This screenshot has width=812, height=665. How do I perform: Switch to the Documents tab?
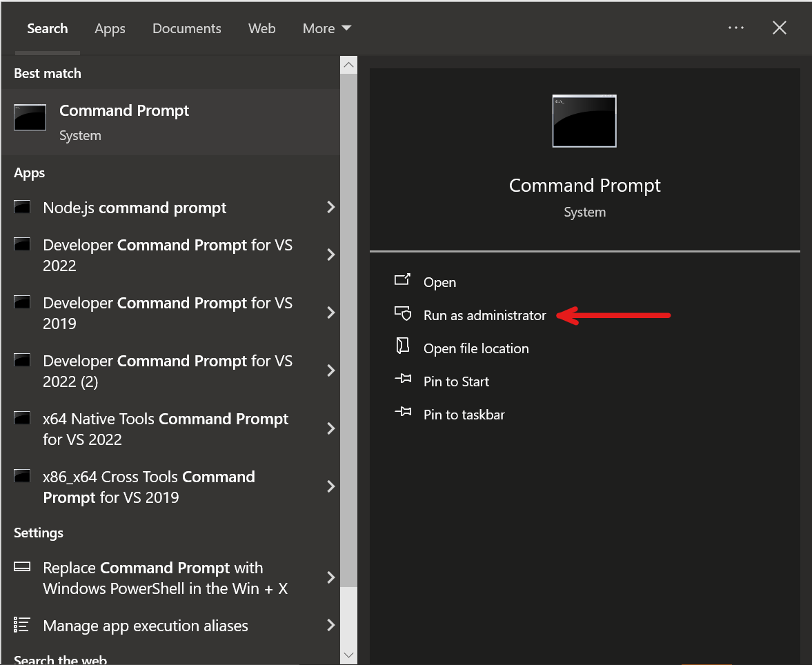[186, 28]
